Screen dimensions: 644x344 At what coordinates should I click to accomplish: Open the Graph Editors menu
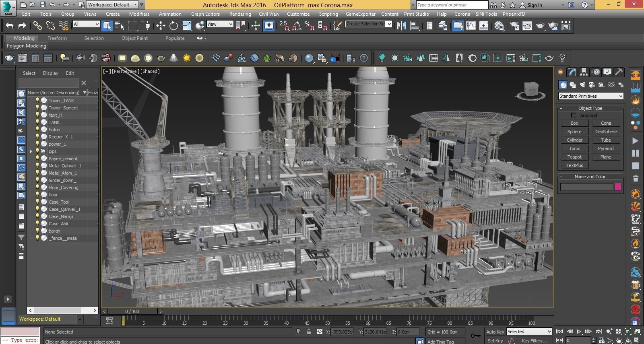click(205, 14)
